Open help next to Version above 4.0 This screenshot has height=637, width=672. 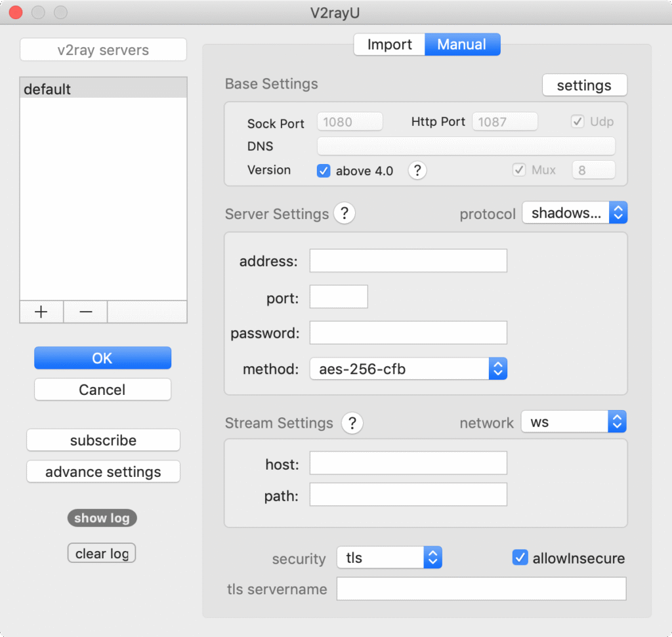(417, 171)
